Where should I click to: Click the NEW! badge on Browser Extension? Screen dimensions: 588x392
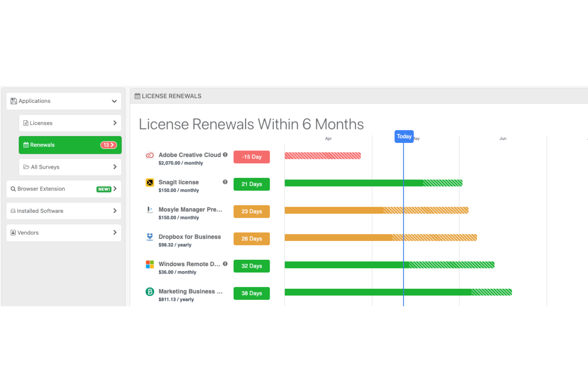[104, 189]
